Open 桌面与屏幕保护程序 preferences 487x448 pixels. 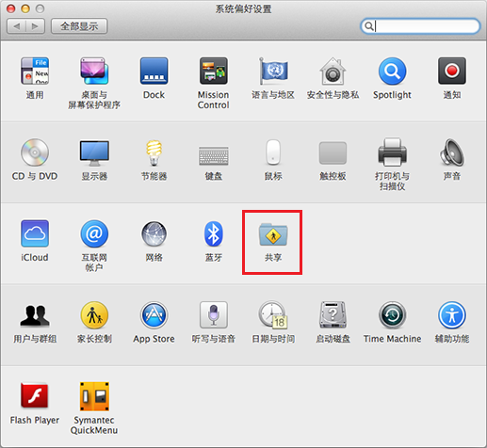click(94, 71)
